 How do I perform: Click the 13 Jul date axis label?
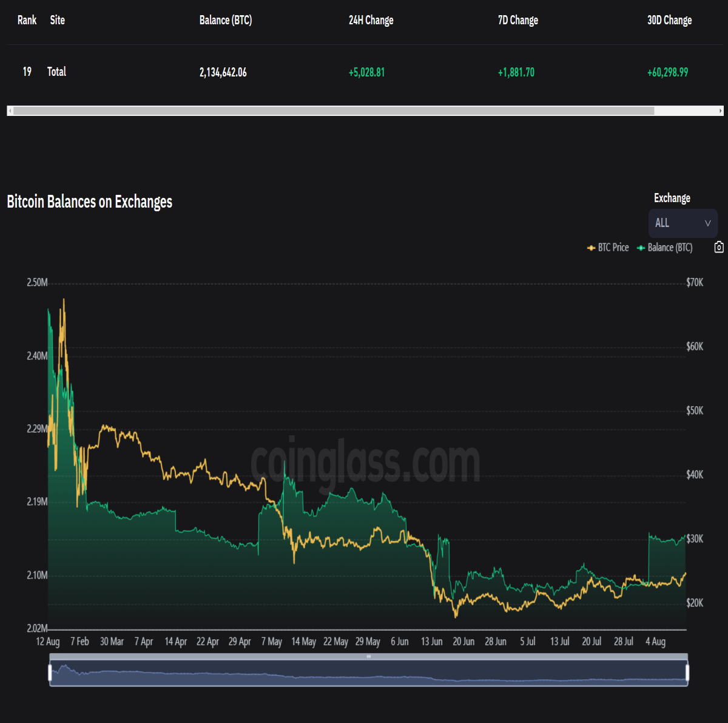point(559,642)
